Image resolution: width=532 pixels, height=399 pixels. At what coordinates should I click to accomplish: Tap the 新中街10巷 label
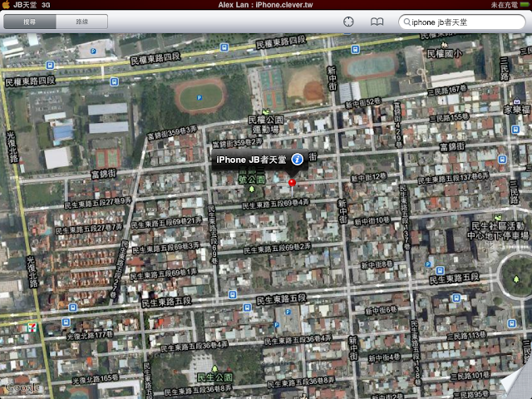pos(372,221)
